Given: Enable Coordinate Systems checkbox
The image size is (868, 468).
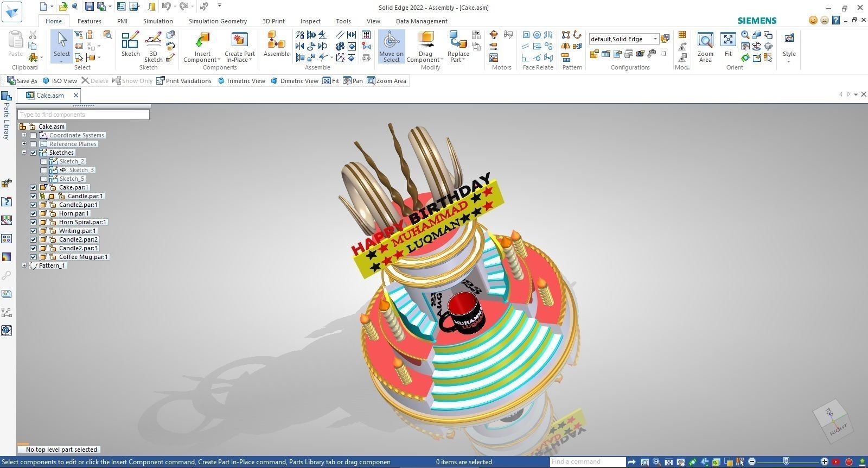Looking at the screenshot, I should (34, 135).
